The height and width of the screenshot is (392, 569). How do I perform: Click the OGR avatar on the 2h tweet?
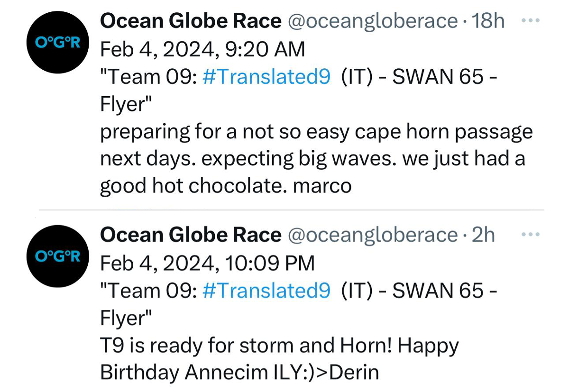[x=58, y=256]
